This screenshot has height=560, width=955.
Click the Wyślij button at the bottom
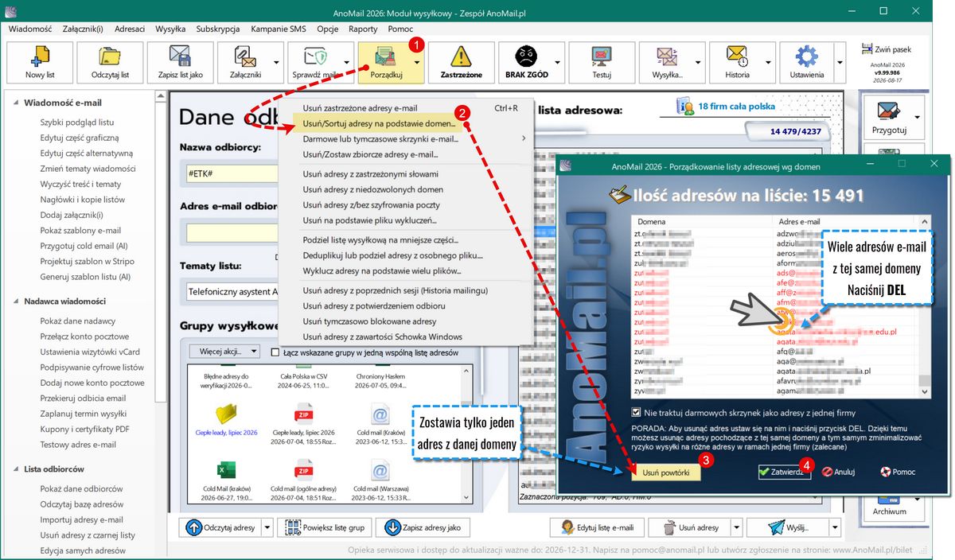(787, 527)
